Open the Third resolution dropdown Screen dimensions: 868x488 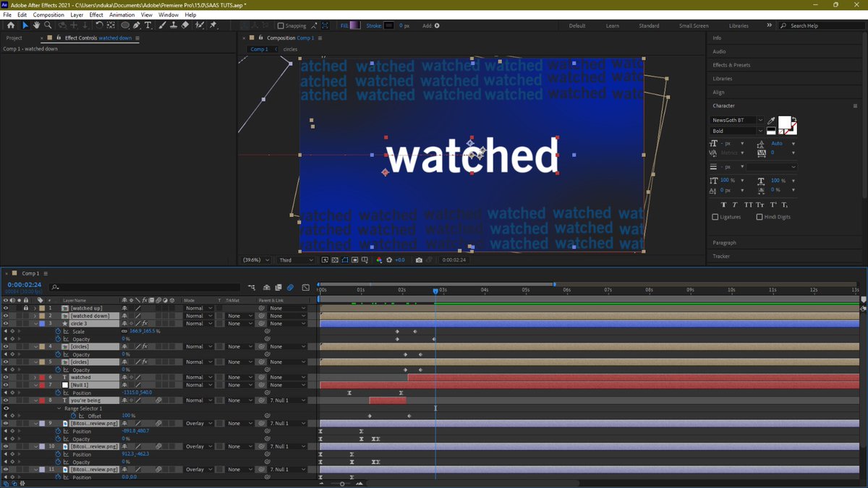296,260
